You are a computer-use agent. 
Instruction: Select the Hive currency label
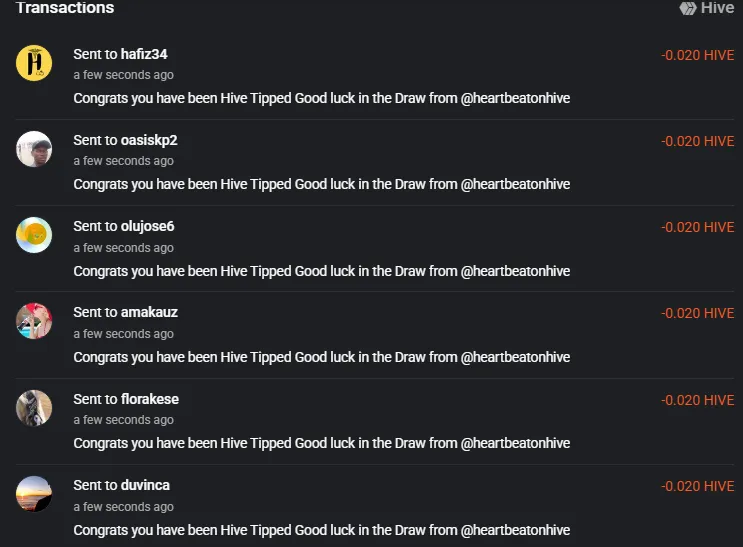tap(717, 8)
